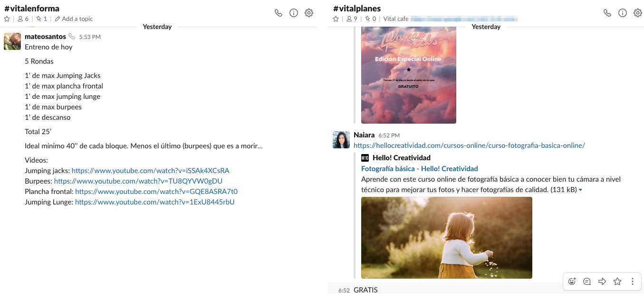The height and width of the screenshot is (301, 644).
Task: View the 9 members of #vitalplanes
Action: 352,19
